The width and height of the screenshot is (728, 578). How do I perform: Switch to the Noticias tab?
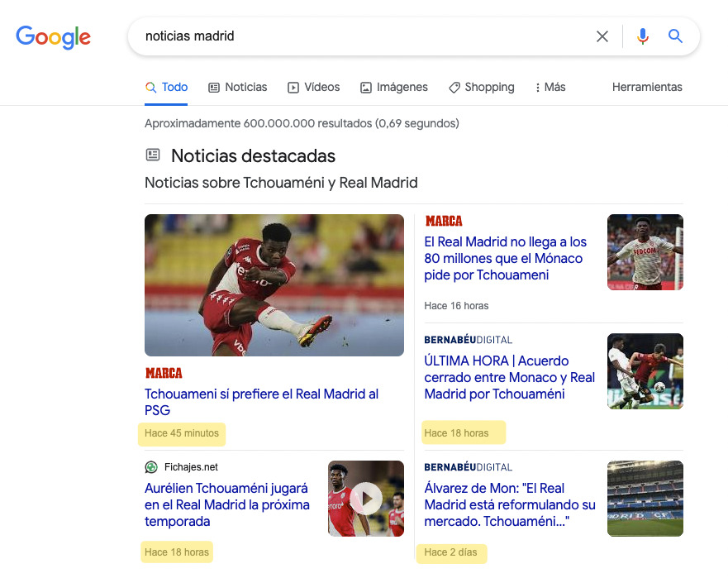(238, 87)
